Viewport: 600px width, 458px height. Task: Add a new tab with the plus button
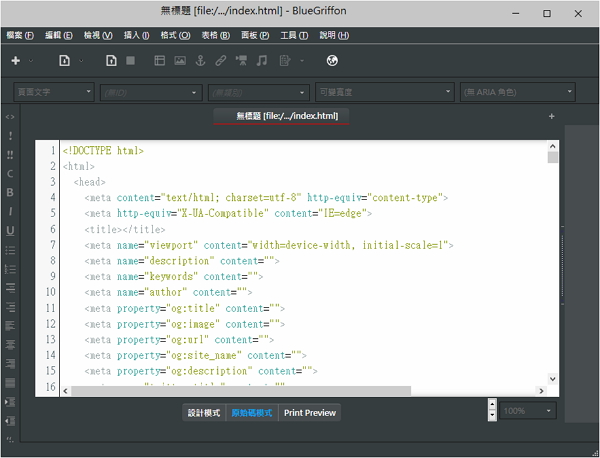[551, 116]
